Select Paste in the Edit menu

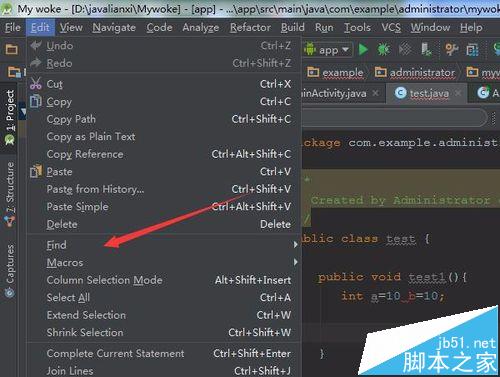[163, 172]
